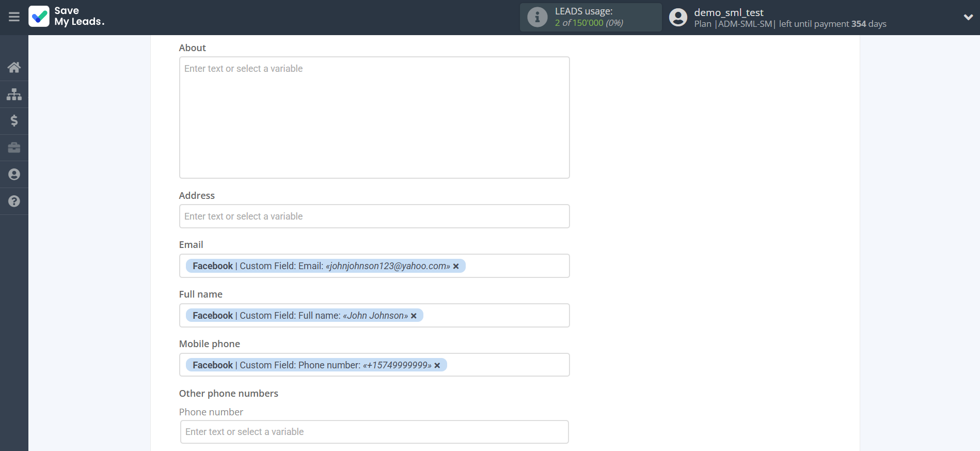Viewport: 980px width, 451px height.
Task: Go to the Home dashboard icon
Action: tap(14, 67)
